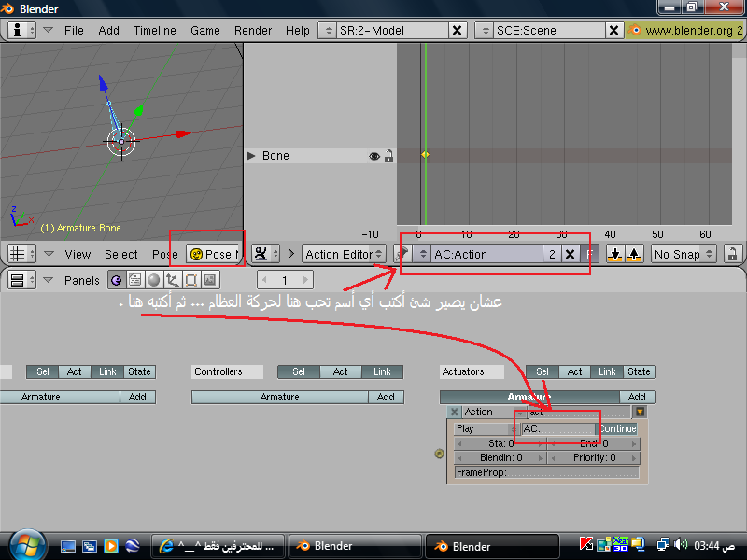Select the Script context icon in Panels
Screen dimensions: 747x560
pos(134,280)
